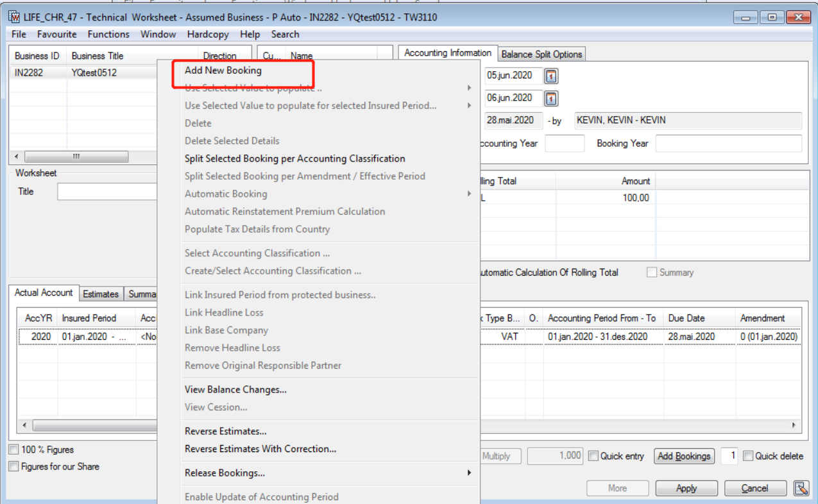Click into the Booking Year field
This screenshot has width=818, height=504.
pyautogui.click(x=728, y=144)
